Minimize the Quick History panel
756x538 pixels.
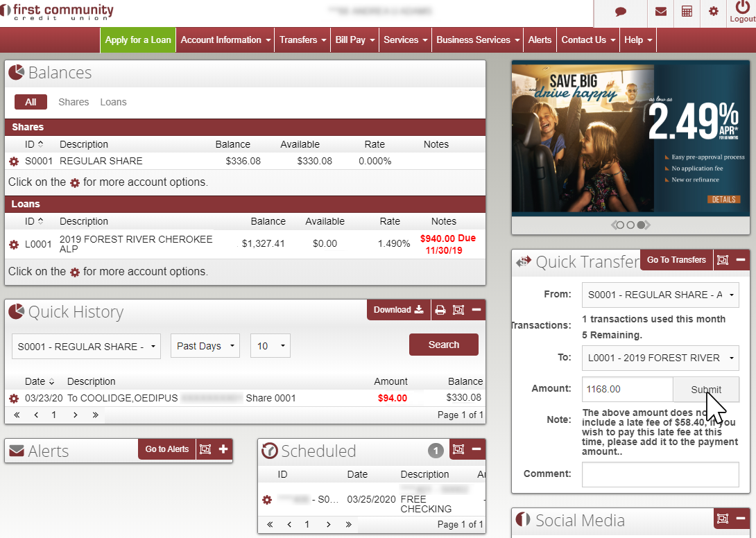point(476,310)
